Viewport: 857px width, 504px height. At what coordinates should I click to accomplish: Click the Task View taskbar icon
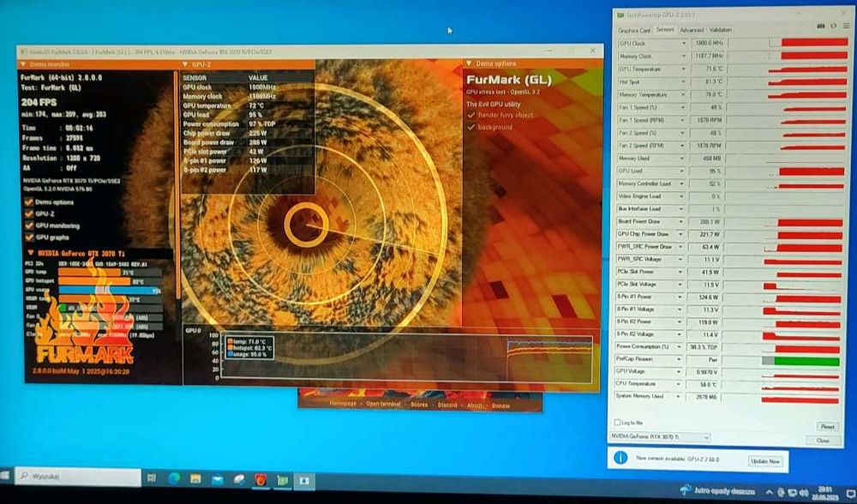152,479
